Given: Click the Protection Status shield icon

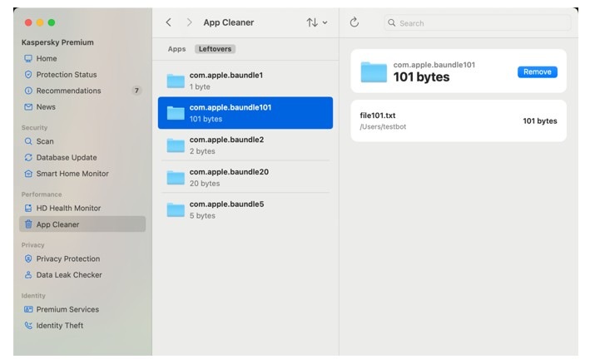Looking at the screenshot, I should pos(28,74).
